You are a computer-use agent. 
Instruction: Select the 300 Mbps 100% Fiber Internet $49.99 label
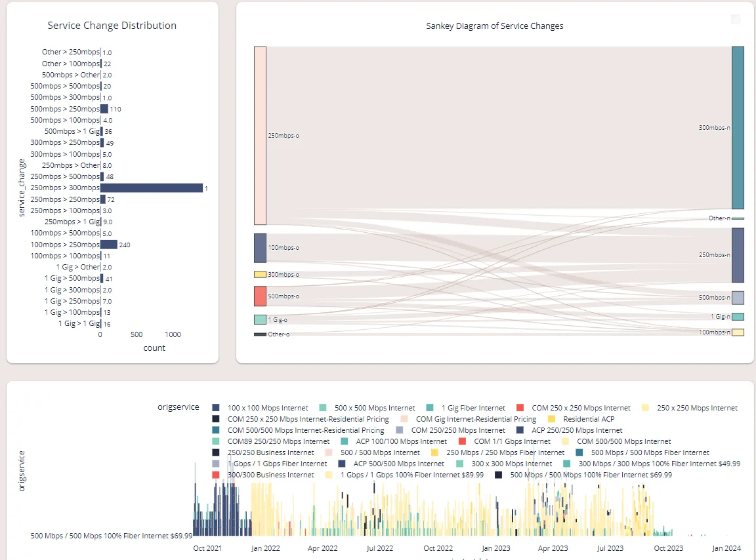click(659, 463)
